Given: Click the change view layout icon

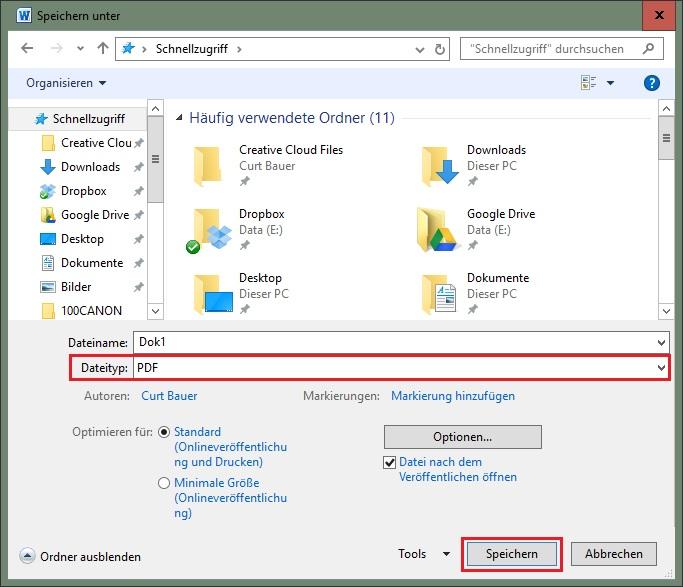Looking at the screenshot, I should [588, 83].
